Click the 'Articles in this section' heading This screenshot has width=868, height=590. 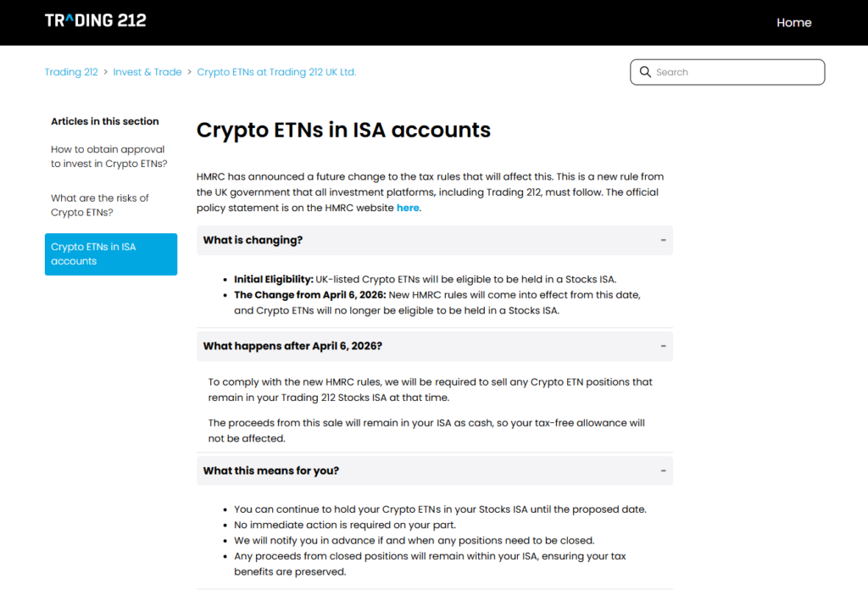click(x=104, y=121)
